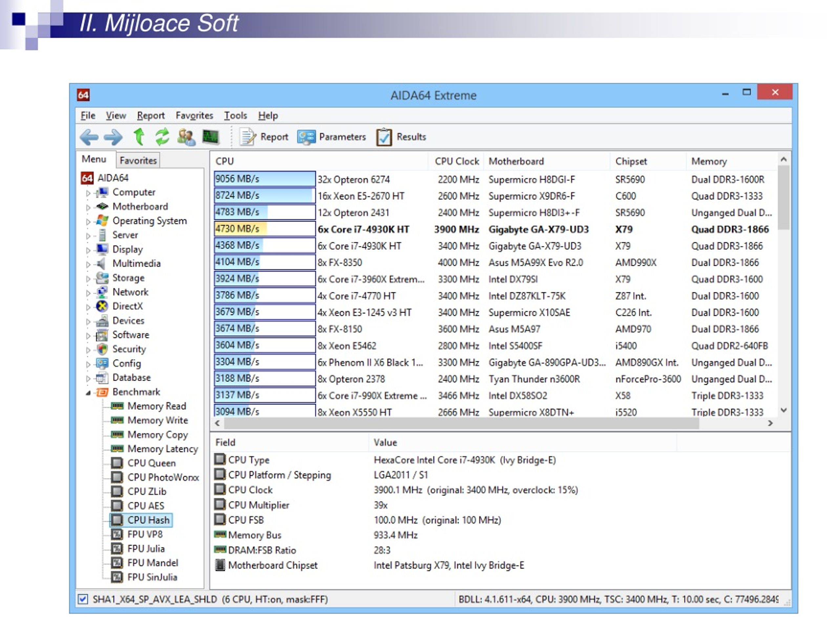
Task: Select the 8x FX-8350 result row
Action: [495, 262]
